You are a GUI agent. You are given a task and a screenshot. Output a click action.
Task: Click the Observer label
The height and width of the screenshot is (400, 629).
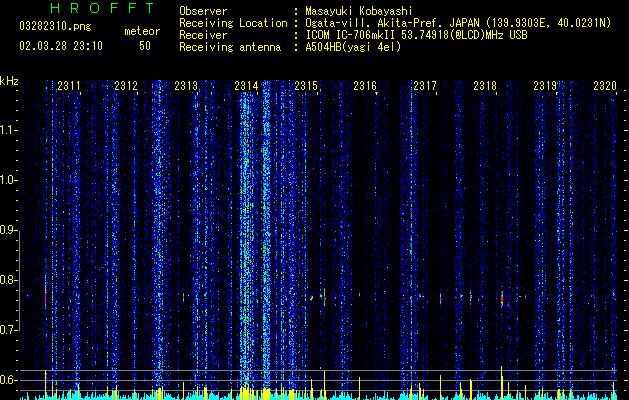203,11
